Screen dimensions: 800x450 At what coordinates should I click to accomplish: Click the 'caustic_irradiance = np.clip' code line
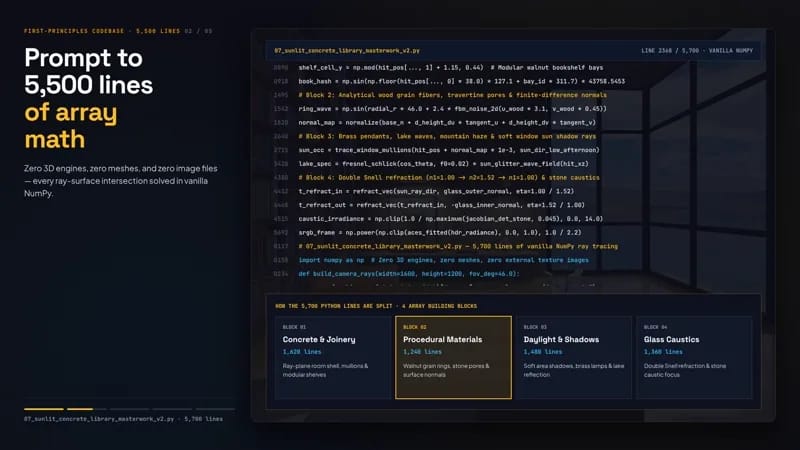tap(451, 219)
